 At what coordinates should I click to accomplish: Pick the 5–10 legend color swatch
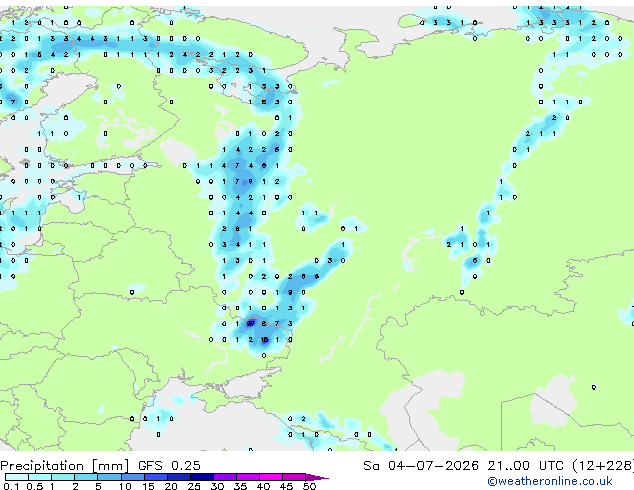click(x=109, y=477)
